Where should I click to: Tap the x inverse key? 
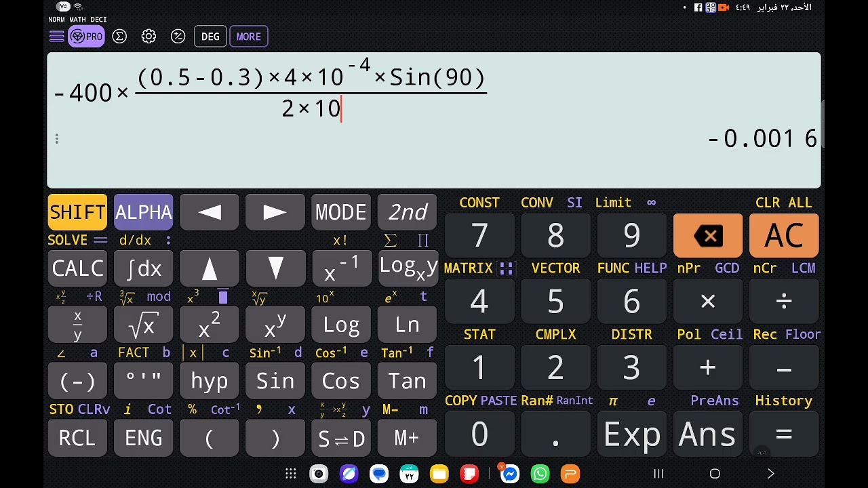[x=341, y=268]
